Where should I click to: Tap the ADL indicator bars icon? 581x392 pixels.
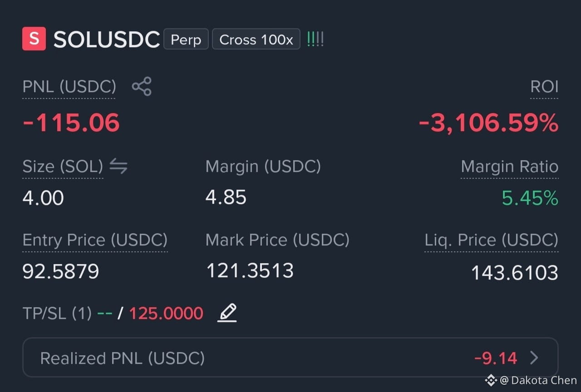(x=315, y=39)
